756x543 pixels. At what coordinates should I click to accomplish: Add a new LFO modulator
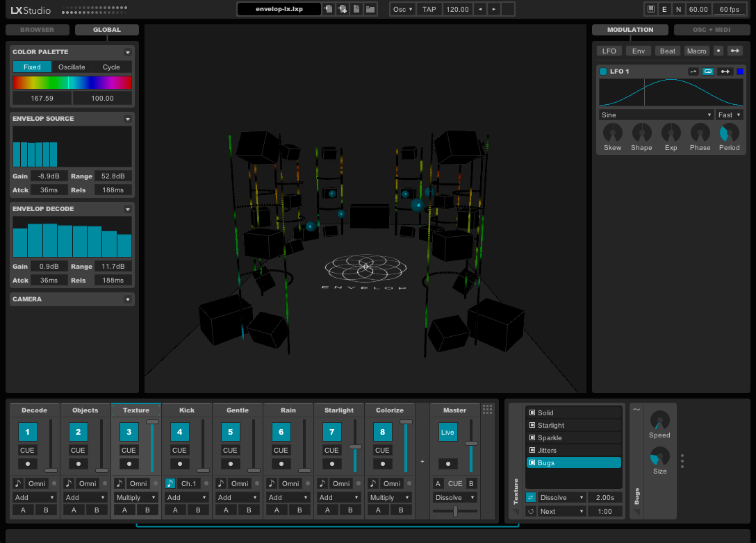click(609, 51)
